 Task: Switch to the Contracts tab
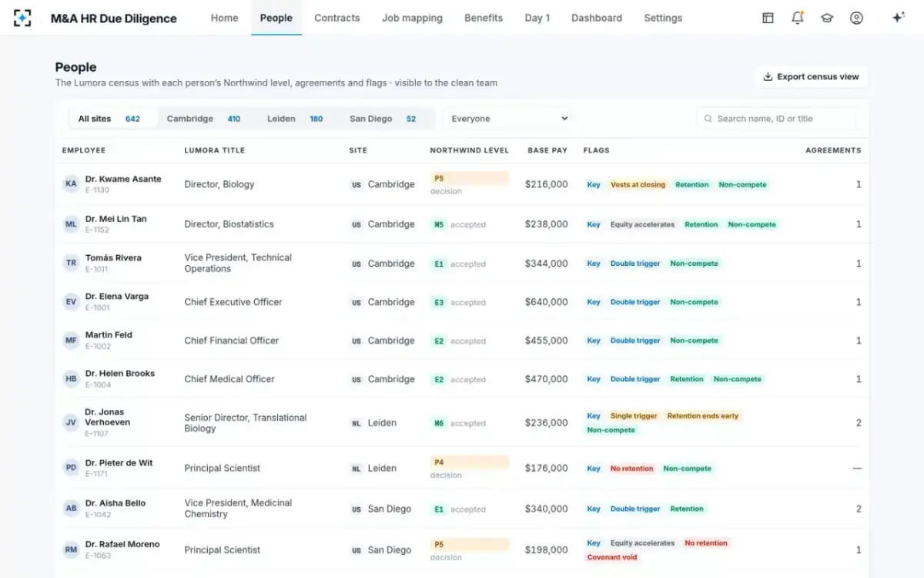coord(337,18)
